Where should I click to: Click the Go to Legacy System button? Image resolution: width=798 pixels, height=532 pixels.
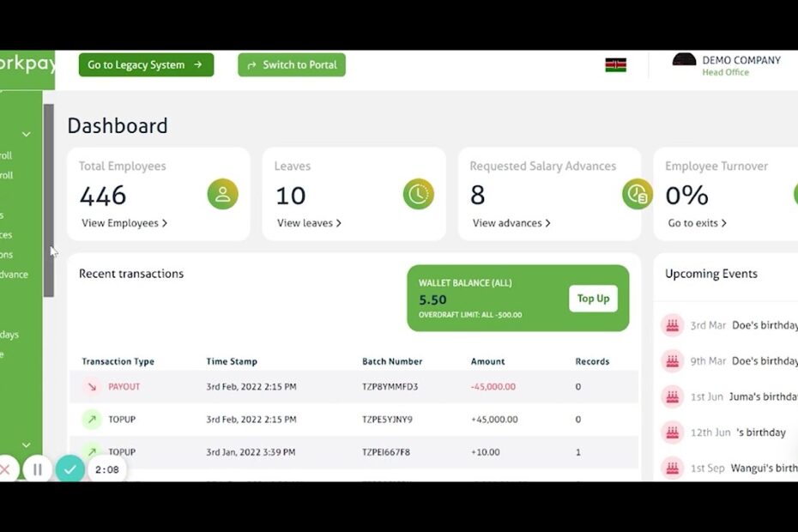(x=146, y=64)
